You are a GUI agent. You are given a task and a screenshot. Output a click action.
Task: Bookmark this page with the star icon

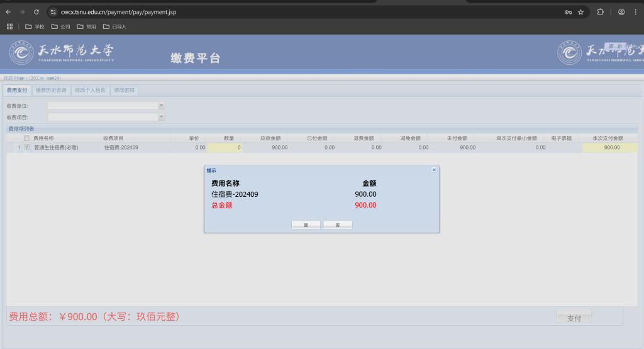(580, 12)
